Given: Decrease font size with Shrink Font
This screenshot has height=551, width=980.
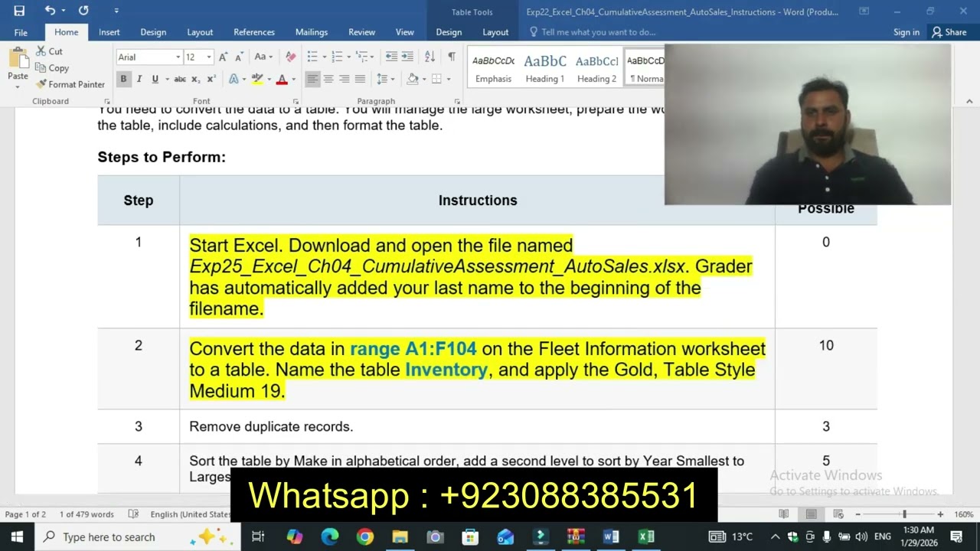Looking at the screenshot, I should tap(239, 57).
